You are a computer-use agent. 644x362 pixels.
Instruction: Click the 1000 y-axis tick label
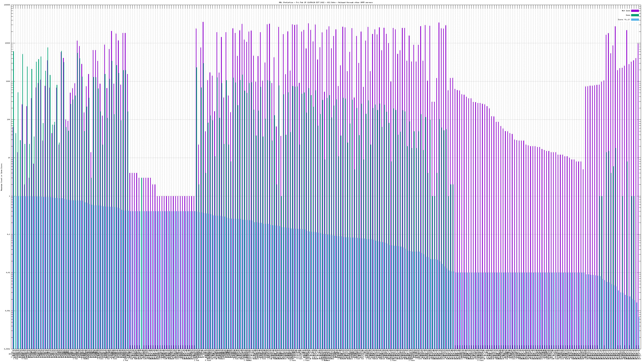click(x=8, y=81)
